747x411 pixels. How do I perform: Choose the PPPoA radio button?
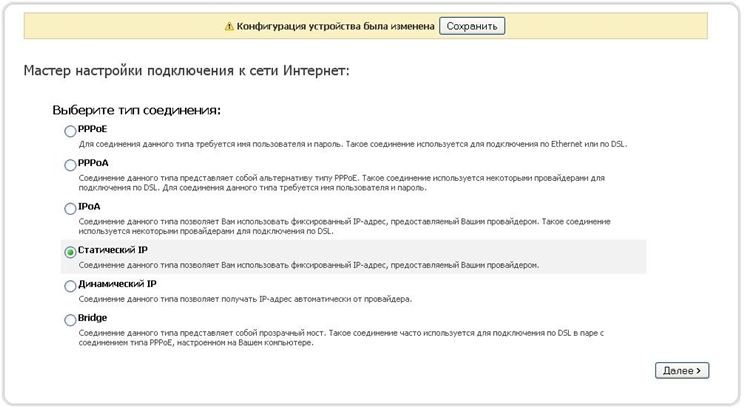[x=70, y=165]
